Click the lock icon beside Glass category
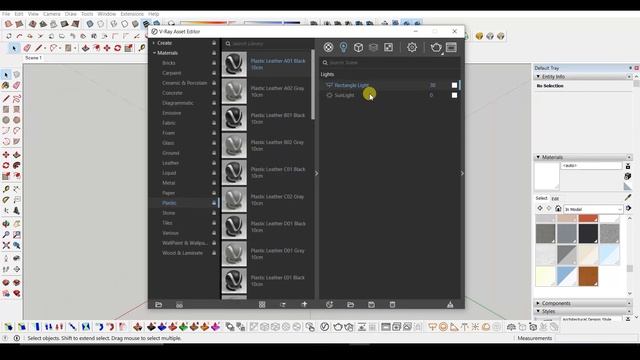Image resolution: width=640 pixels, height=360 pixels. point(214,143)
